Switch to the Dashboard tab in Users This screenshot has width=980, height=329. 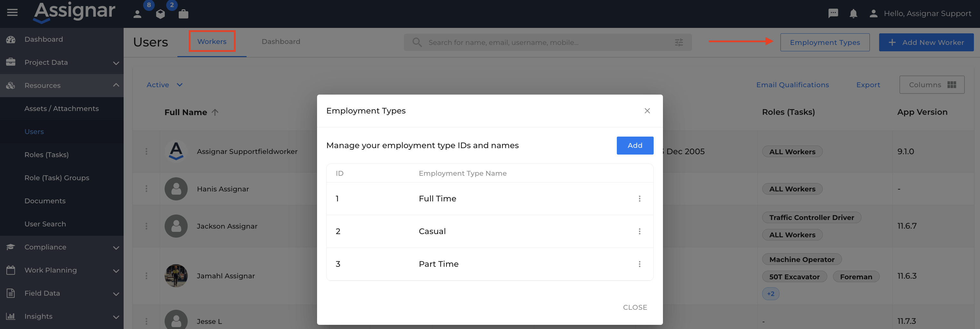[x=281, y=41]
